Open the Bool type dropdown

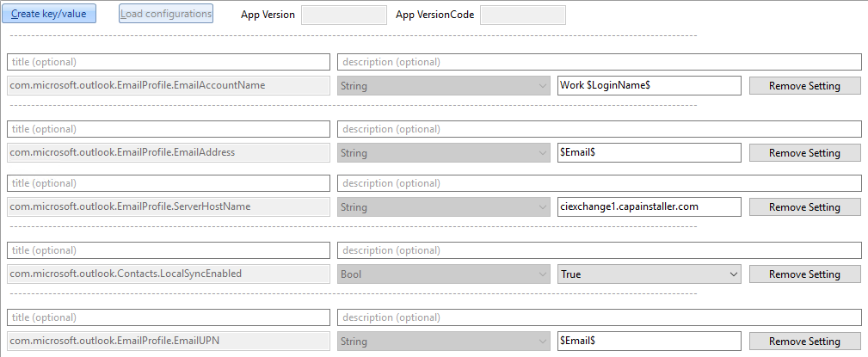click(x=444, y=274)
